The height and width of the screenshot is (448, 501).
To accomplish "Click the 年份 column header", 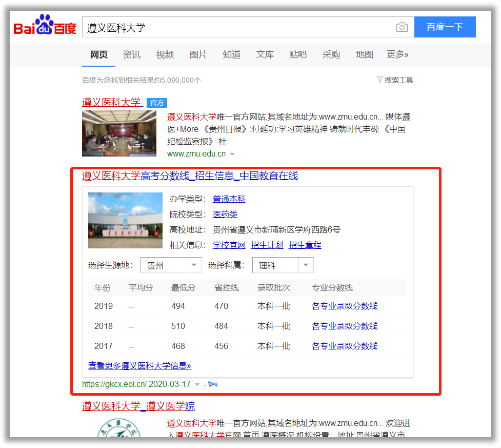I will [x=103, y=287].
